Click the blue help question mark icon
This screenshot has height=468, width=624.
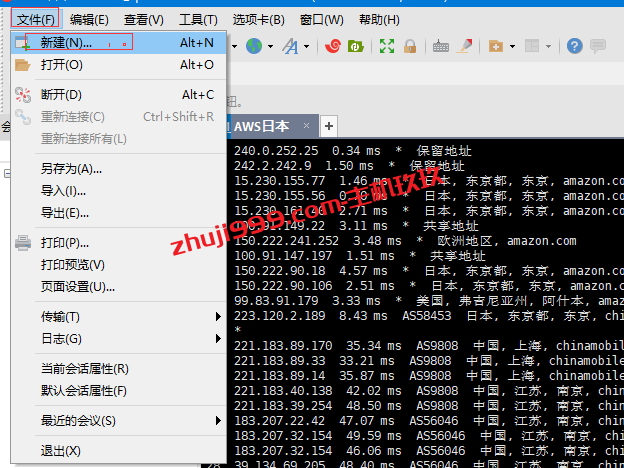coord(575,46)
